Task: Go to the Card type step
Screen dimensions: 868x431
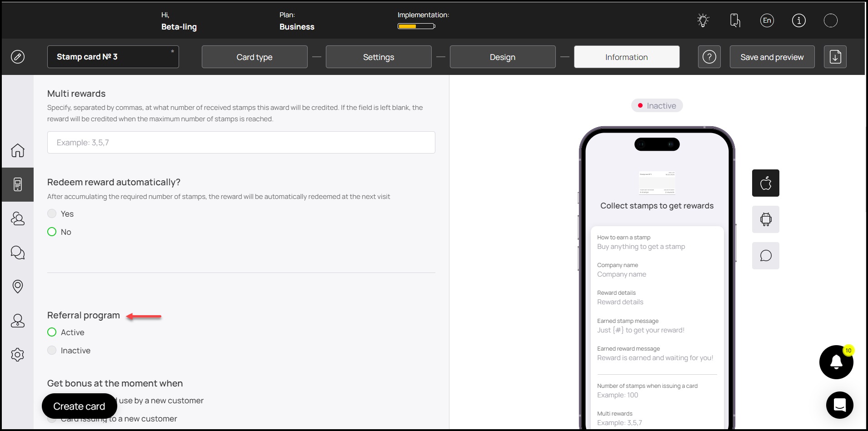Action: pos(254,57)
